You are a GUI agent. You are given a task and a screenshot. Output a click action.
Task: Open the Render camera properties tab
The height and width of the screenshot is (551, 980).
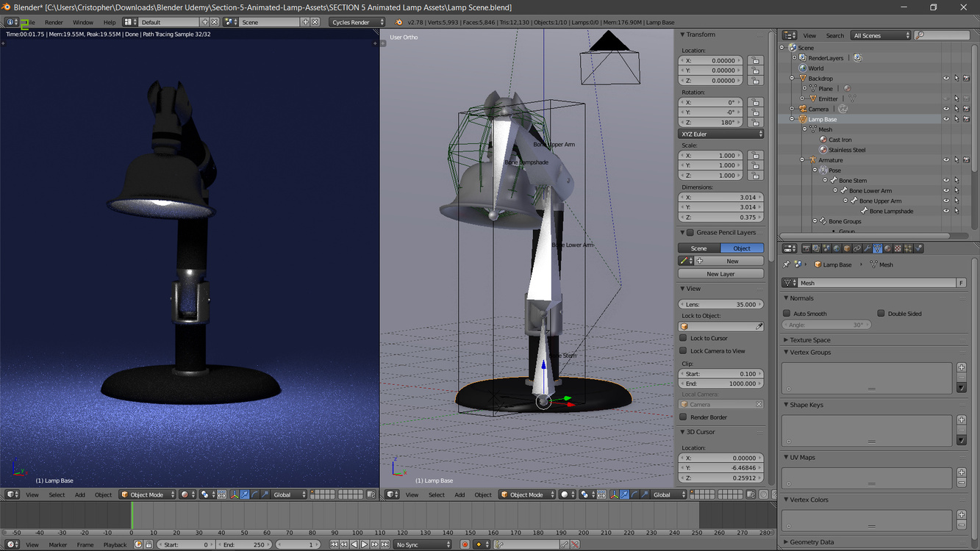[806, 248]
